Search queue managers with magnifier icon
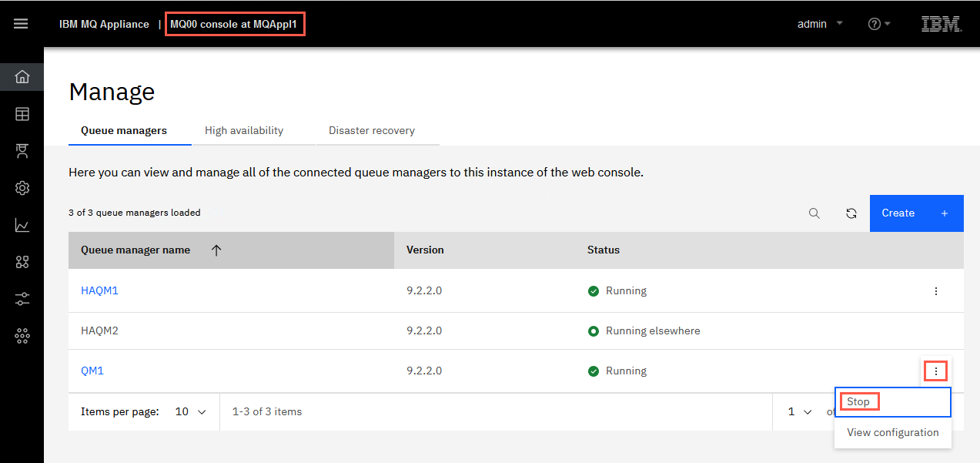This screenshot has width=980, height=463. (x=814, y=213)
